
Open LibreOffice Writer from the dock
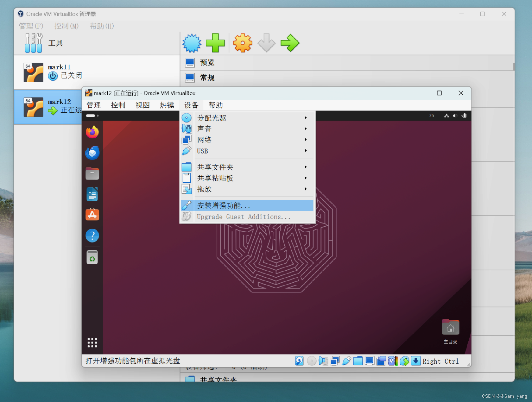[92, 194]
